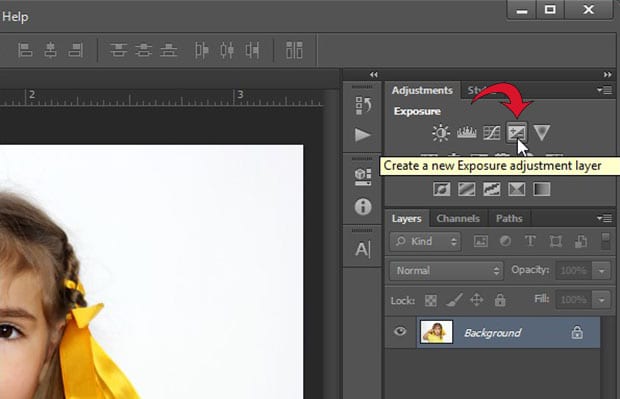Create a Vibrance adjustment layer
The image size is (620, 399).
tap(541, 132)
